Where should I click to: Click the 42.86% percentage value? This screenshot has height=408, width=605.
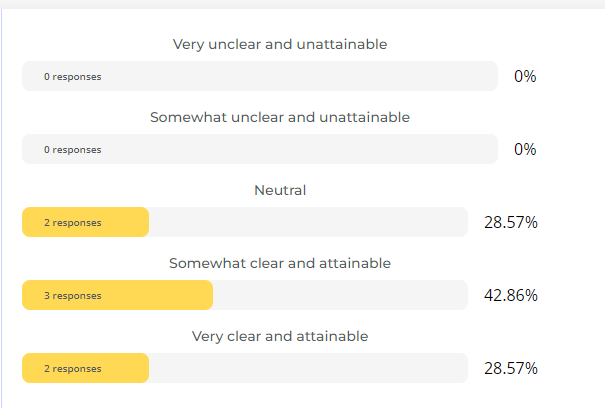coord(511,296)
